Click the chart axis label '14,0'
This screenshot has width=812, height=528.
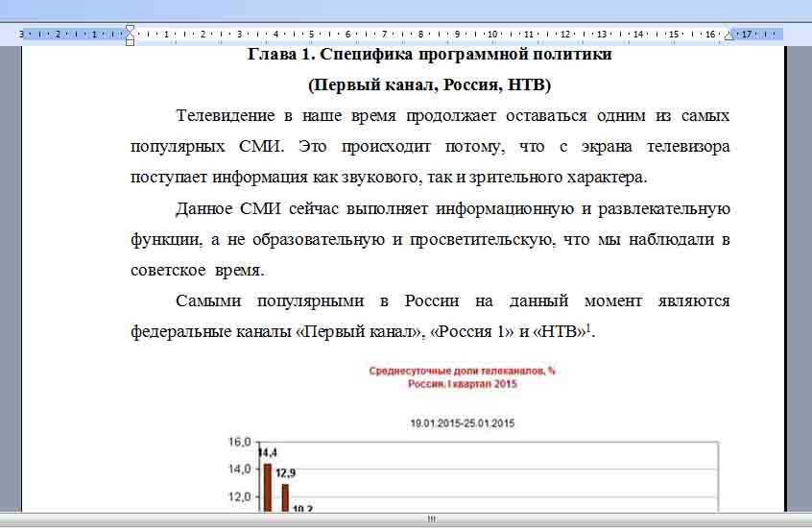pyautogui.click(x=239, y=468)
